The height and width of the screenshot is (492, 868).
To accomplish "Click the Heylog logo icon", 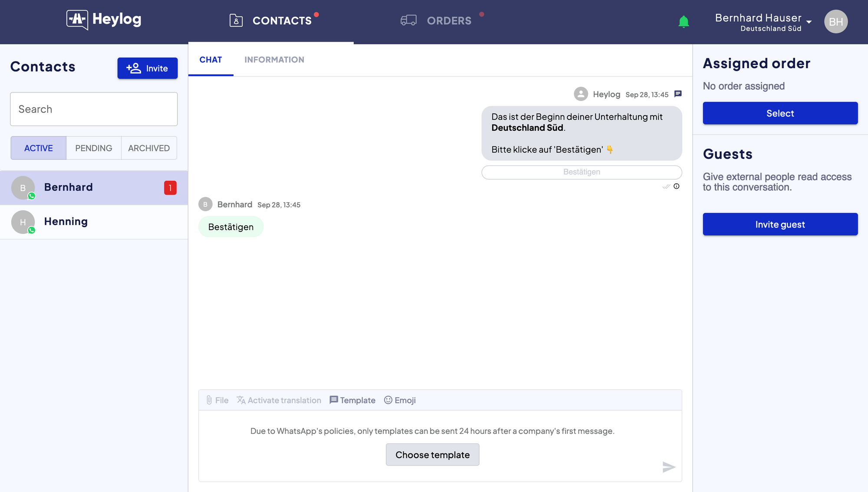I will pyautogui.click(x=77, y=20).
